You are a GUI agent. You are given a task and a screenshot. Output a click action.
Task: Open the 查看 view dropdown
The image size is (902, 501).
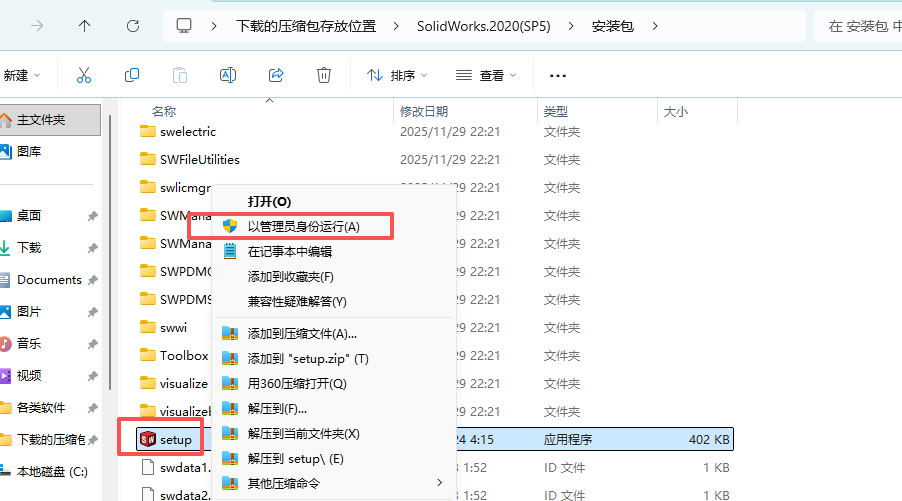tap(486, 75)
